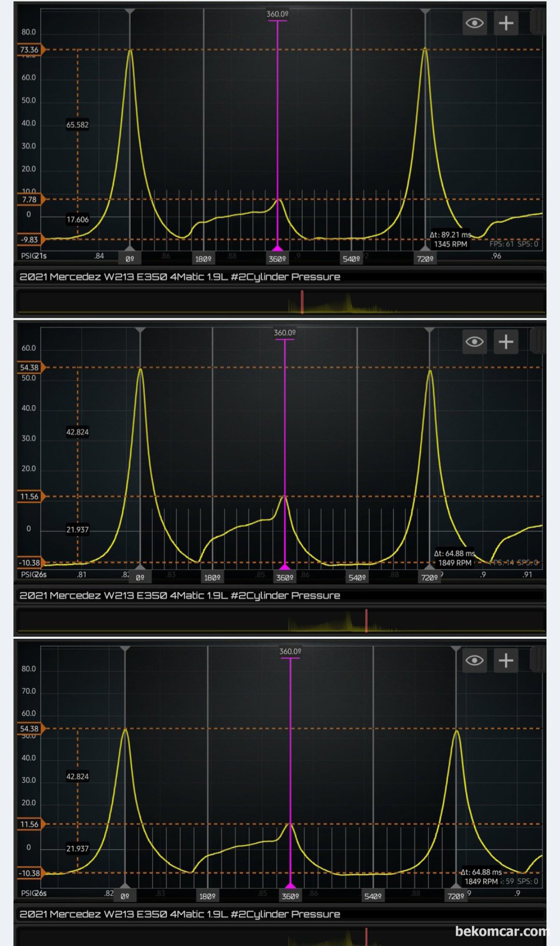Select the 54.38 cursor handle in the bottom chart
The width and height of the screenshot is (560, 946).
tap(30, 729)
